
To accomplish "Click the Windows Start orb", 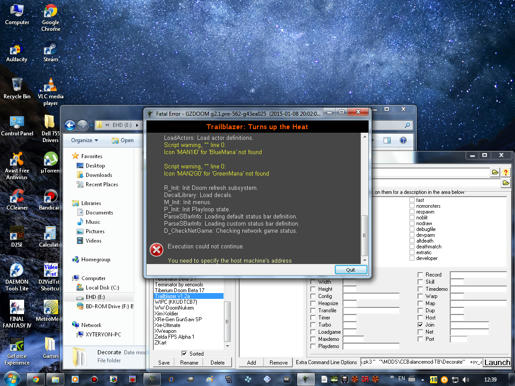I will tap(12, 379).
